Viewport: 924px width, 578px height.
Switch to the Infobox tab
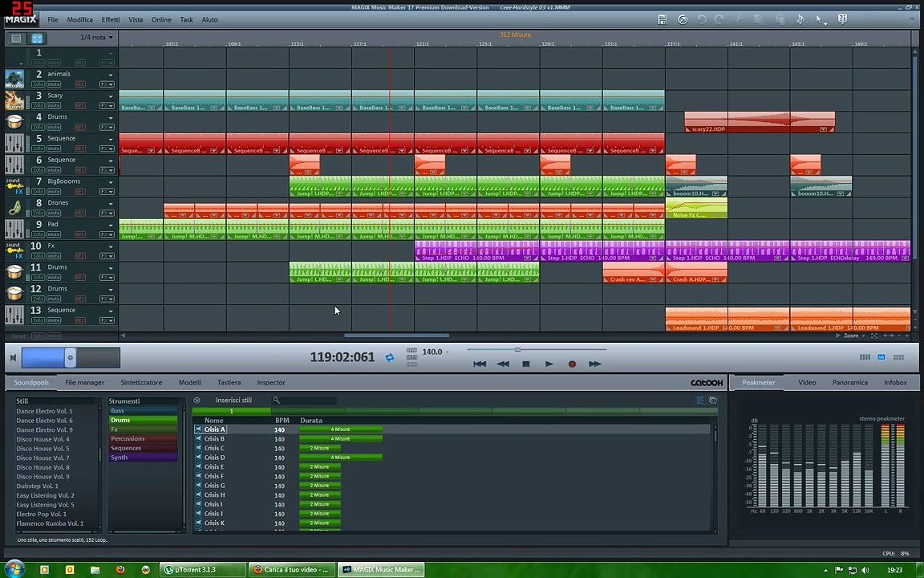pyautogui.click(x=895, y=383)
